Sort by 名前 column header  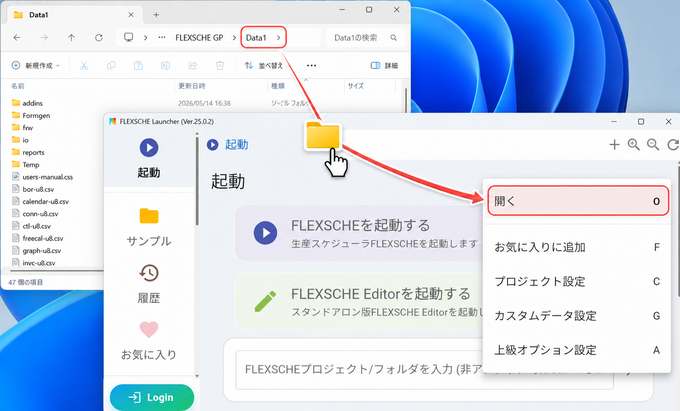(x=18, y=86)
